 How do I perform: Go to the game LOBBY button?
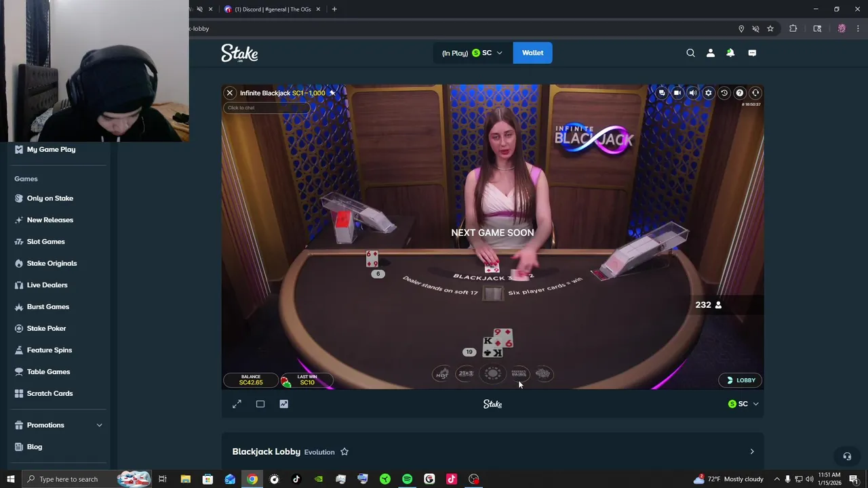(x=741, y=380)
